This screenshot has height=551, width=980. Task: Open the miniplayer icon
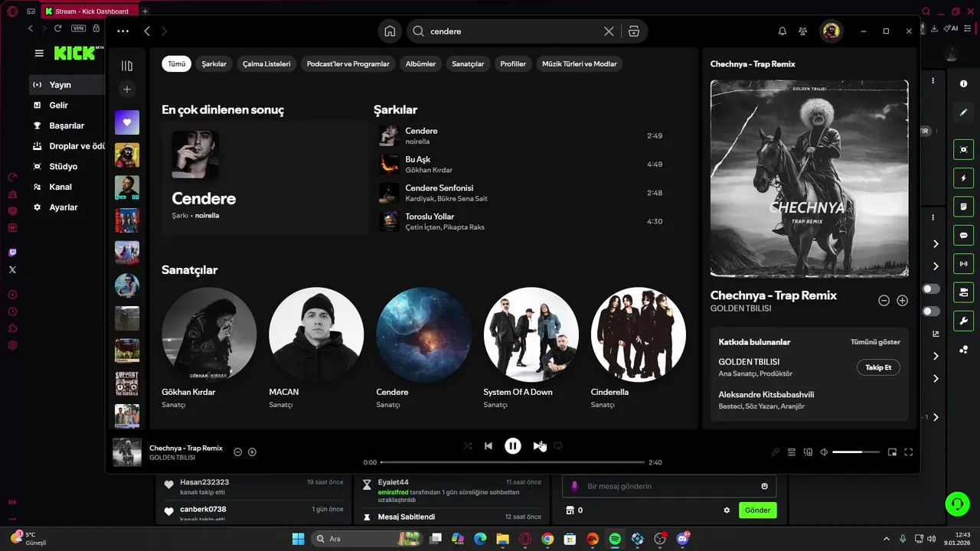point(892,452)
